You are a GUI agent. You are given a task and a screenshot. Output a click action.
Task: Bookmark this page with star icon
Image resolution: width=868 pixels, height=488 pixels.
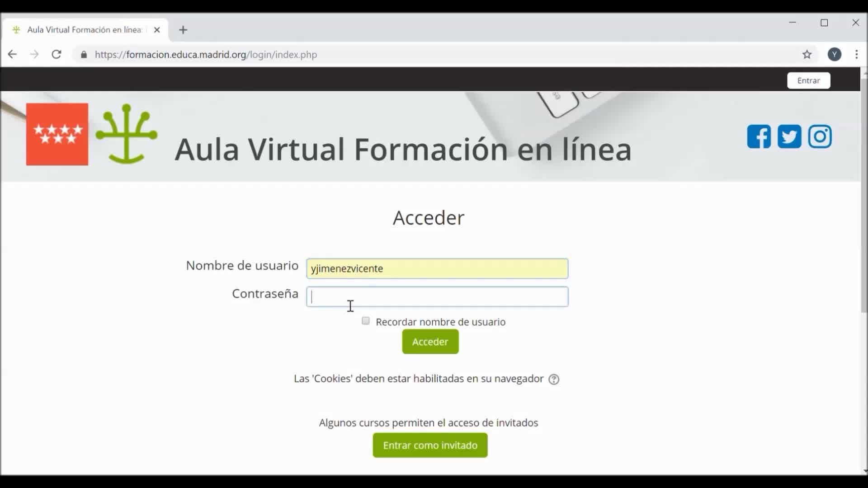[x=807, y=55]
